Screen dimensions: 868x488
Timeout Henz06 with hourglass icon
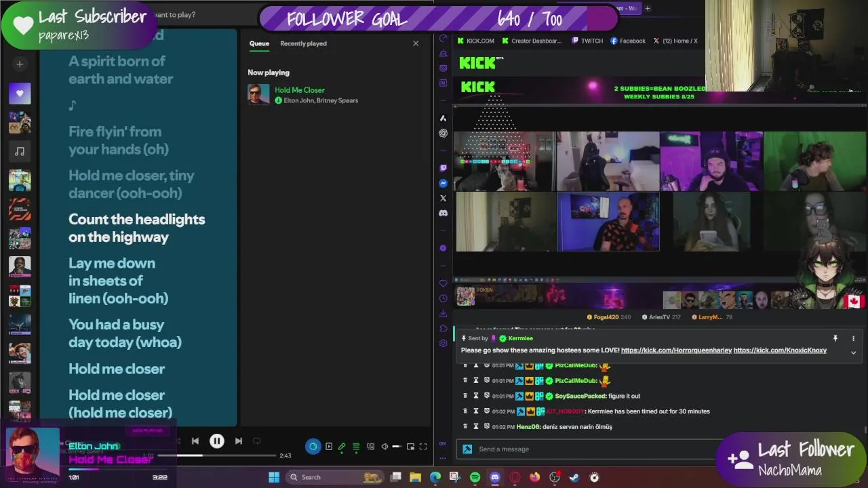coord(476,426)
